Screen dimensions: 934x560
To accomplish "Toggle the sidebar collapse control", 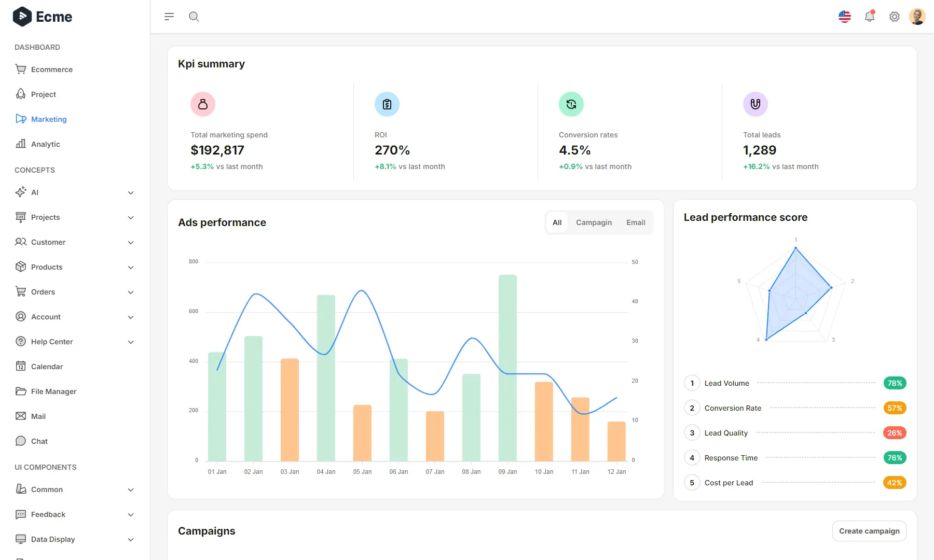I will (169, 16).
